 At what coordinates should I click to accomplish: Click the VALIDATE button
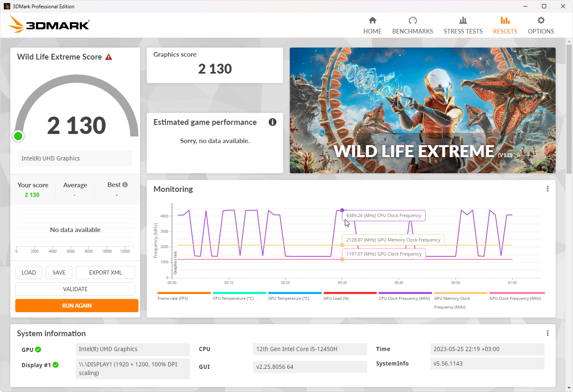coord(75,289)
